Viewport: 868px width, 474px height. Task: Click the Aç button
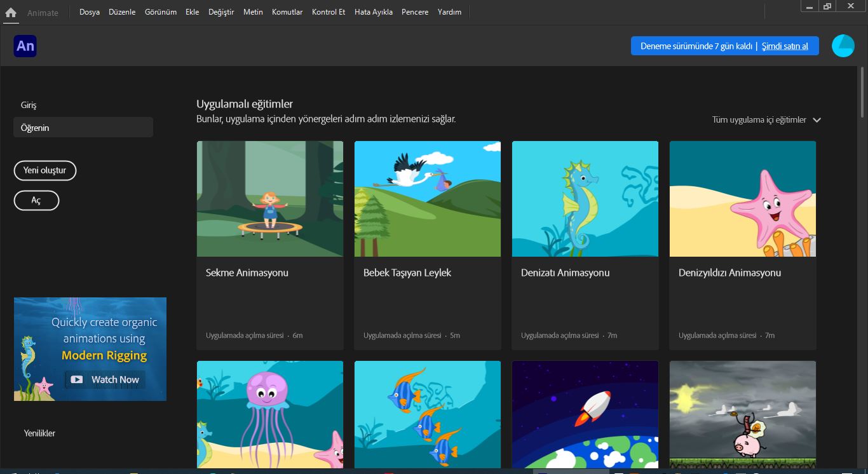tap(36, 200)
